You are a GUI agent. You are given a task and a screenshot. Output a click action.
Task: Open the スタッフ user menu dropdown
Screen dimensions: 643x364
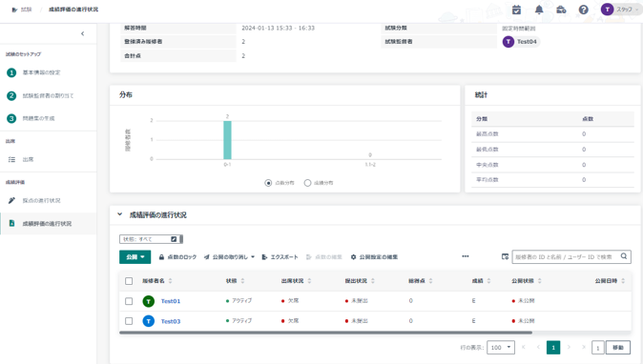(628, 10)
